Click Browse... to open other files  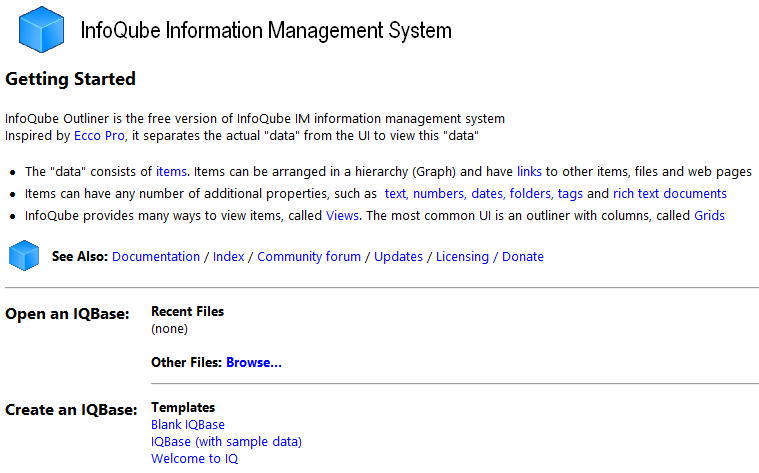coord(254,362)
